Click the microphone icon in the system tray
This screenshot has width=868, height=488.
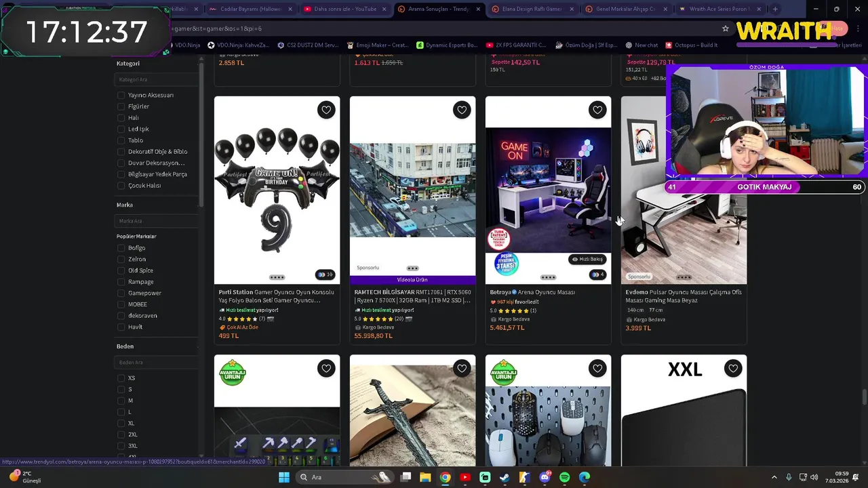click(x=789, y=477)
